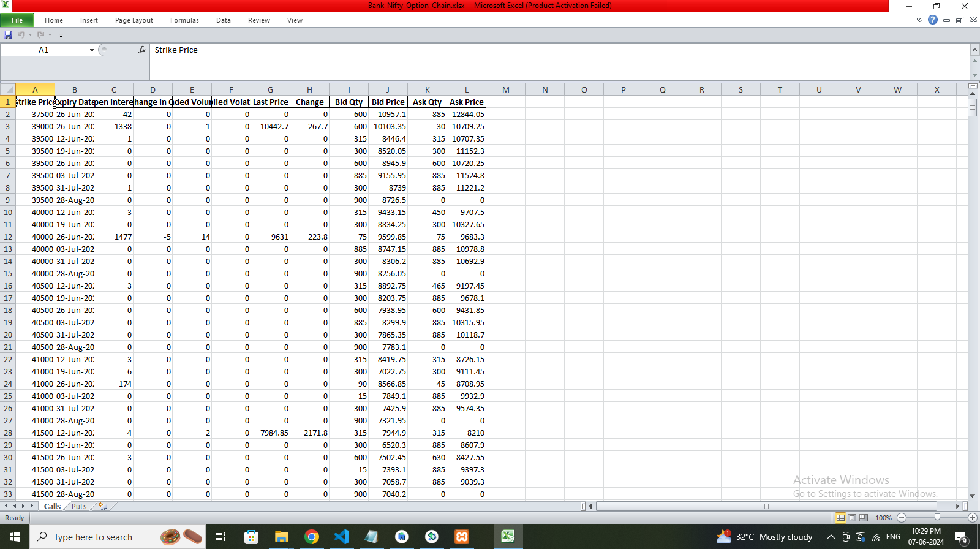Image resolution: width=980 pixels, height=549 pixels.
Task: Switch to the Puts sheet tab
Action: click(x=79, y=506)
